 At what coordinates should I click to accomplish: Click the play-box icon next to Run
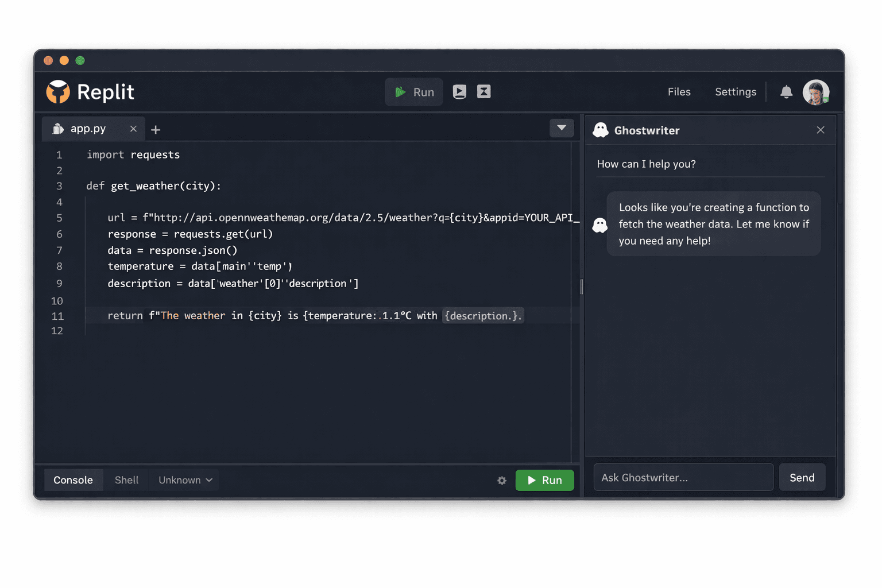[x=459, y=92]
